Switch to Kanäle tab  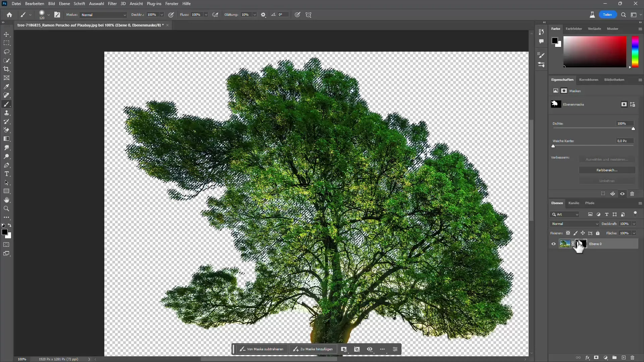(574, 203)
